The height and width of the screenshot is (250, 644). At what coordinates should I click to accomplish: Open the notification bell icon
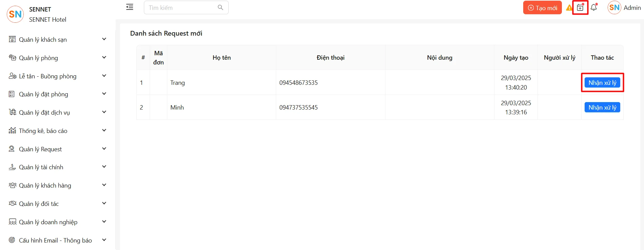click(594, 7)
